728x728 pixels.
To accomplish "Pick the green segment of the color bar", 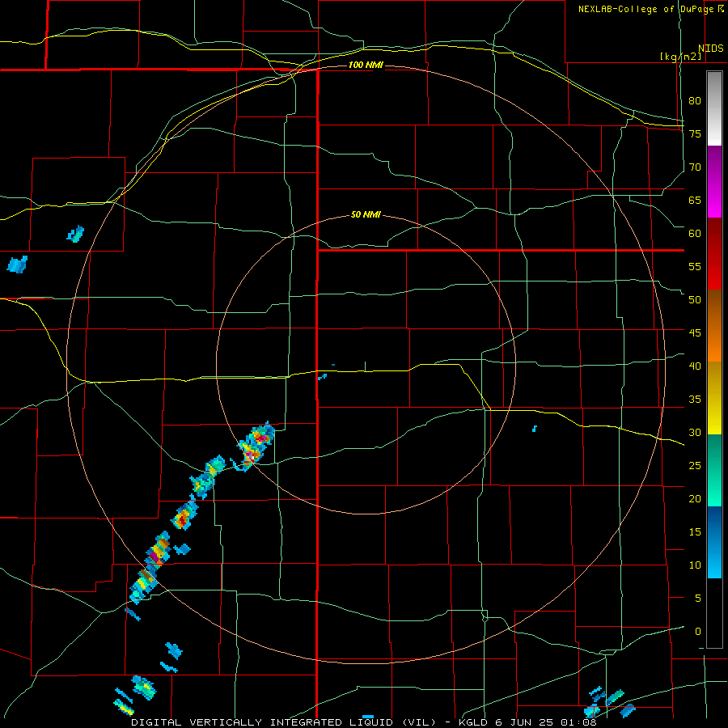I will pyautogui.click(x=714, y=470).
